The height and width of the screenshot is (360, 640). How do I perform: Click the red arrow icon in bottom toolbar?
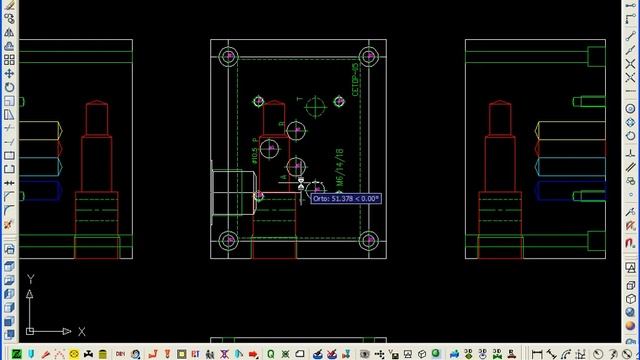[x=253, y=354]
